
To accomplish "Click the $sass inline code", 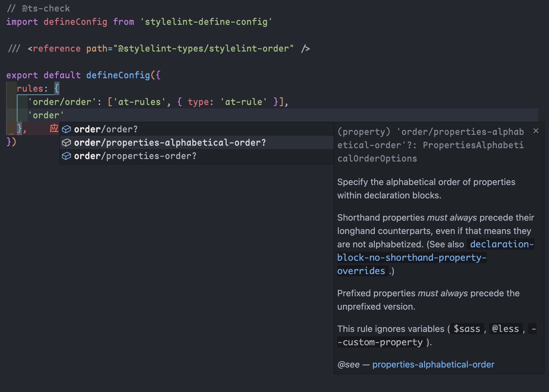I will coord(467,329).
